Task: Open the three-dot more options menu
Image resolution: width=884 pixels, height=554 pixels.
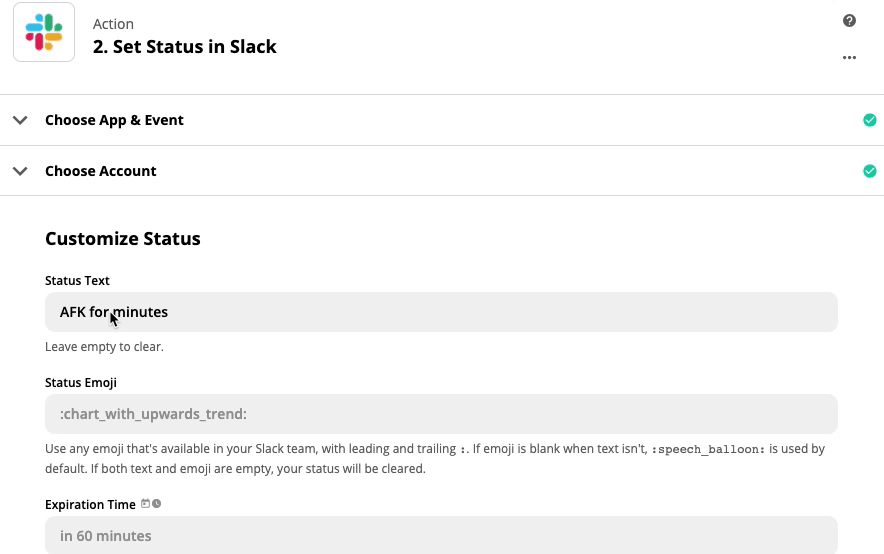Action: pyautogui.click(x=849, y=57)
